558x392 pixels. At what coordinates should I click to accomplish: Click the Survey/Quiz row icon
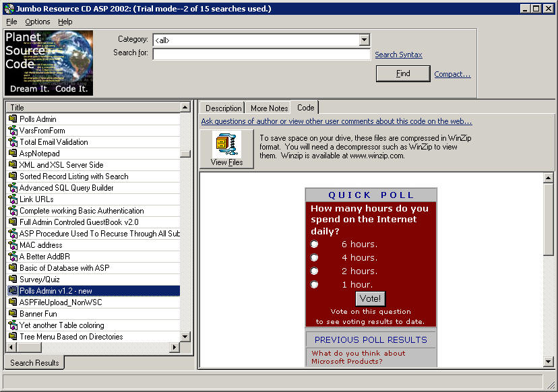pyautogui.click(x=13, y=280)
